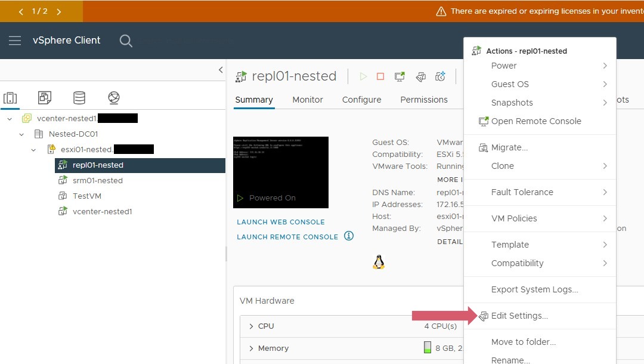Select Nested-DC01 in the inventory tree
The image size is (644, 364).
tap(73, 134)
